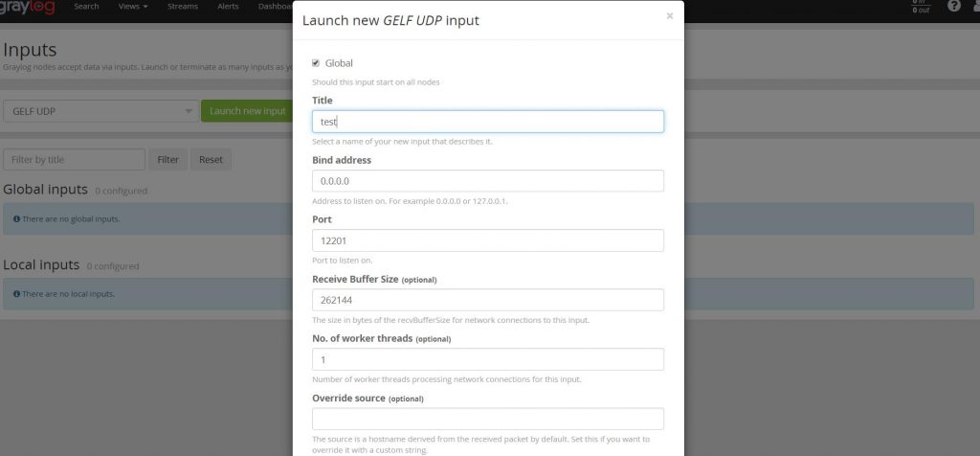980x456 pixels.
Task: Toggle the Global checkbox
Action: tap(316, 63)
